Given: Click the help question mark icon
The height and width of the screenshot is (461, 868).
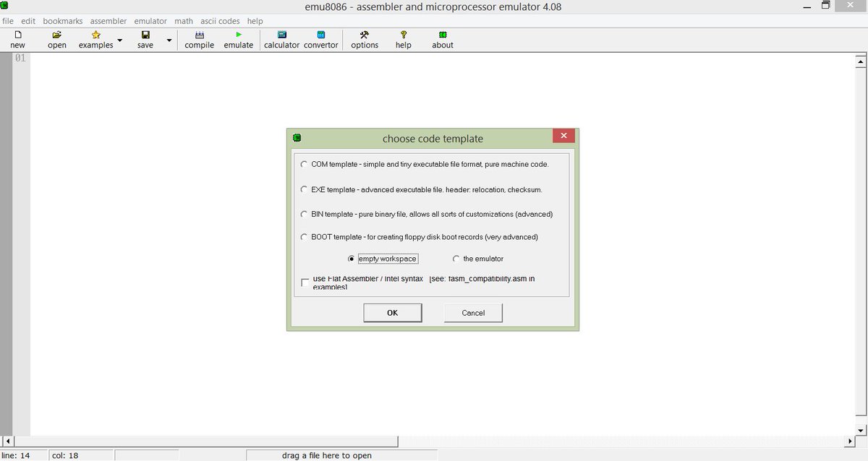Looking at the screenshot, I should 404,35.
